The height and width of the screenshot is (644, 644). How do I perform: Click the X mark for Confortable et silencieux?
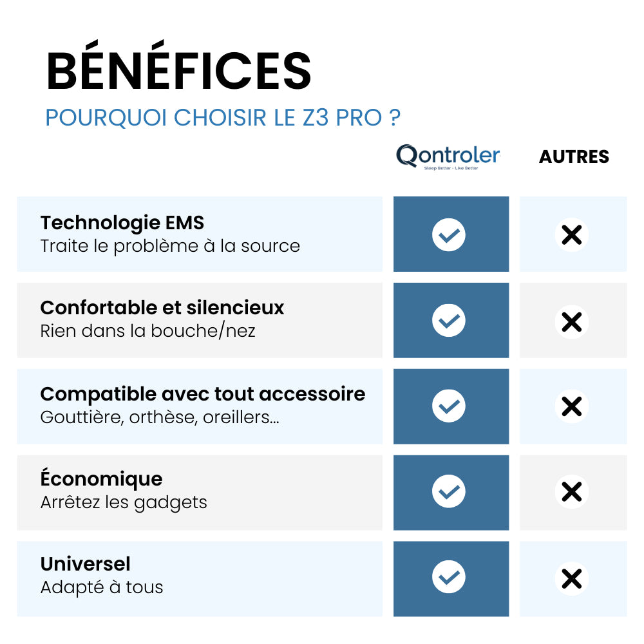click(x=572, y=321)
